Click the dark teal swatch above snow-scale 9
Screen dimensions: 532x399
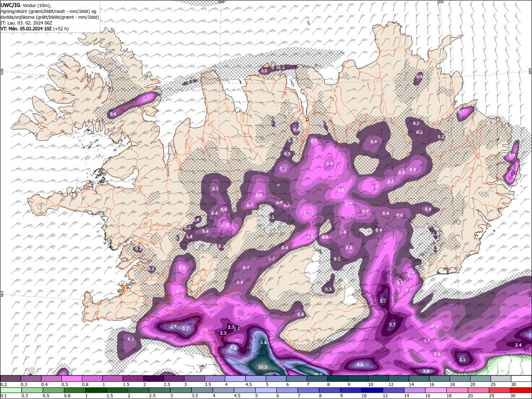[357, 379]
